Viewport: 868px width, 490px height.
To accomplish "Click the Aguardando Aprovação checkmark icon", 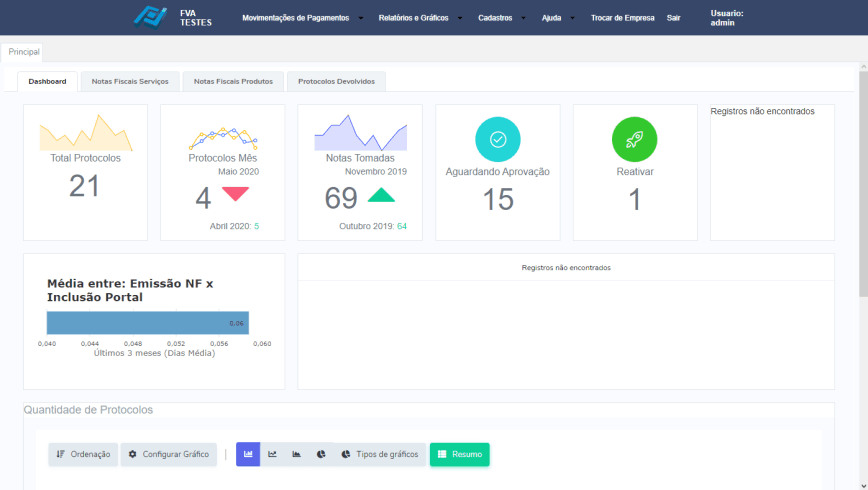I will [497, 140].
